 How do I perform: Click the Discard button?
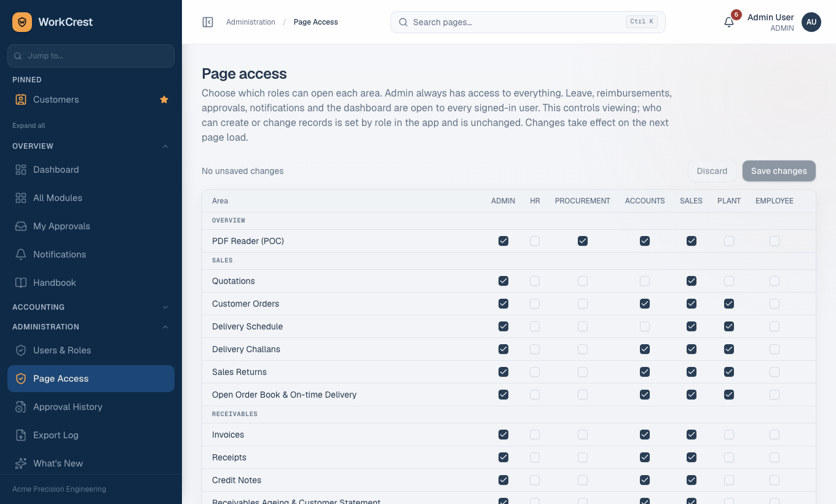(x=712, y=171)
